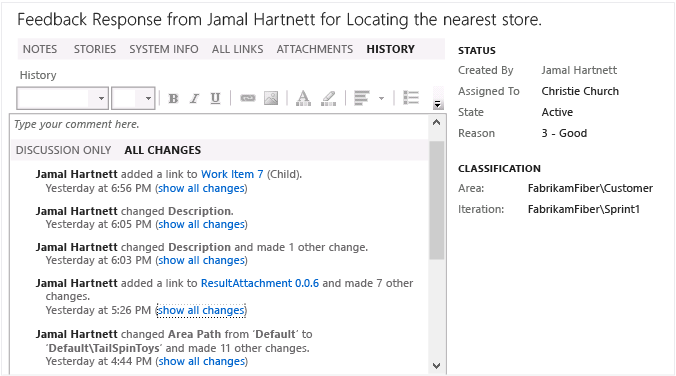Show all changes for 6:56 PM entry
The image size is (676, 376).
[202, 188]
